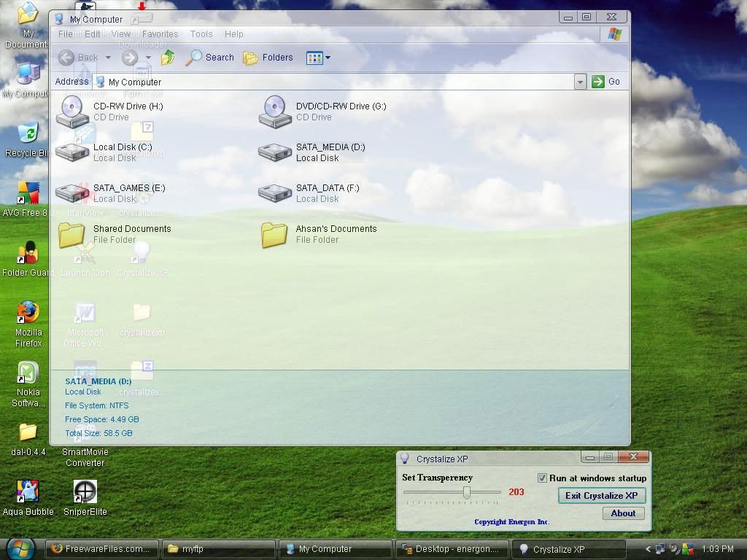
Task: Expand the Address bar dropdown
Action: tap(580, 82)
